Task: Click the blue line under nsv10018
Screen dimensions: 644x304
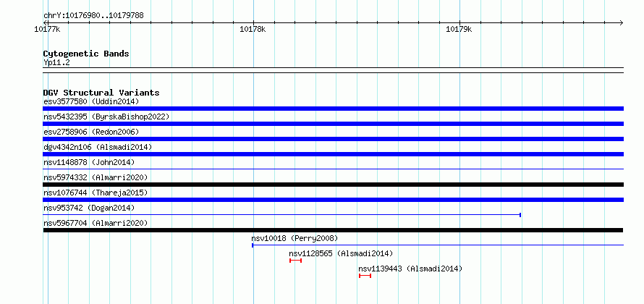Action: 438,245
